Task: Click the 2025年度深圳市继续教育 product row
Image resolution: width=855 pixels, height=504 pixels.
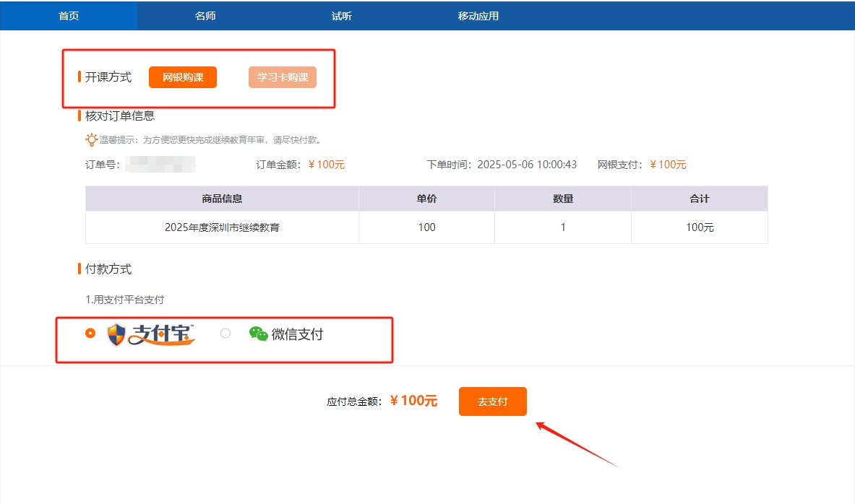Action: click(222, 227)
